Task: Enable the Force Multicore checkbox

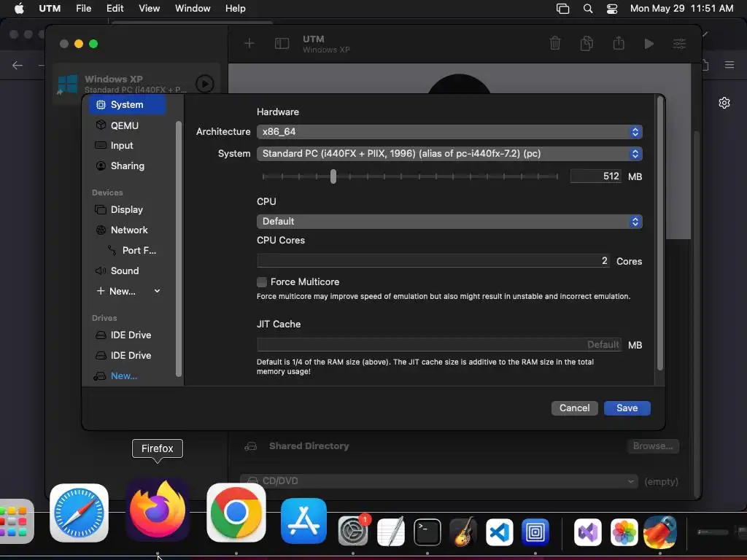Action: [262, 282]
